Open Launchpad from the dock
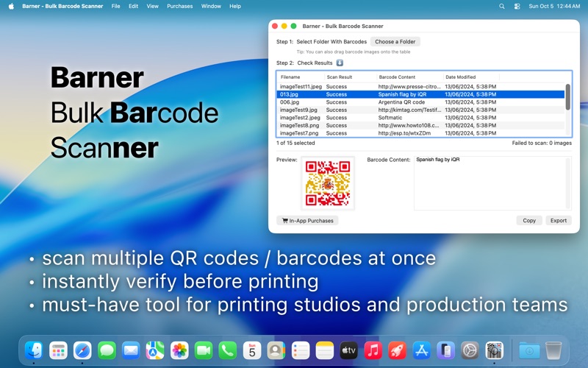Viewport: 588px width, 368px height. (x=58, y=351)
